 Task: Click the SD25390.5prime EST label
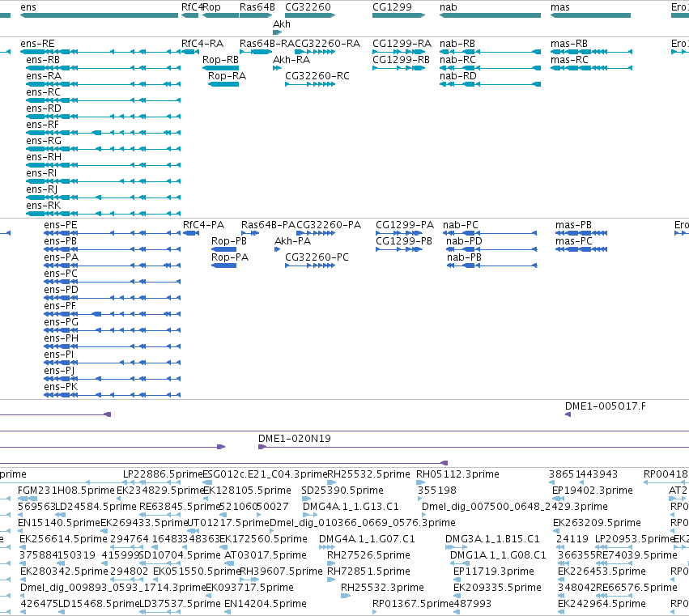[342, 491]
